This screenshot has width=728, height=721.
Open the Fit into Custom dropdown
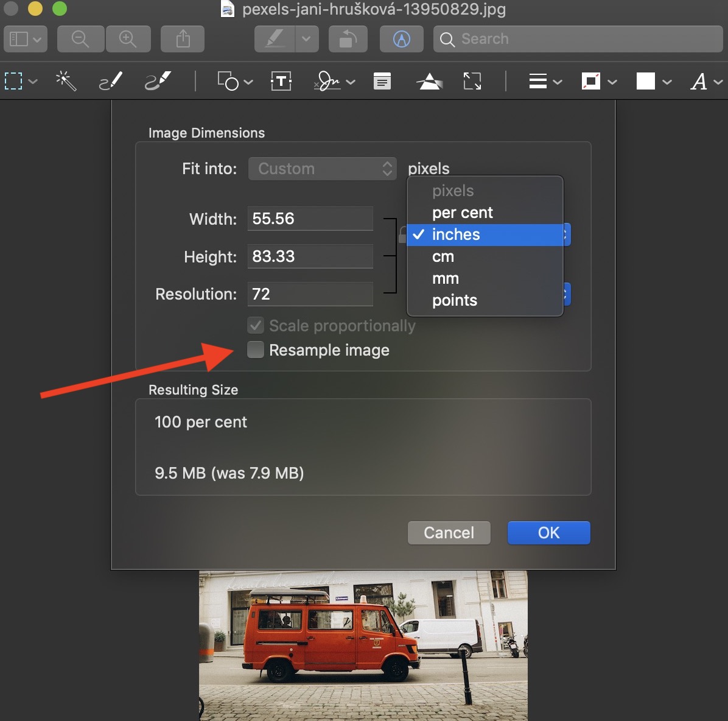[322, 169]
